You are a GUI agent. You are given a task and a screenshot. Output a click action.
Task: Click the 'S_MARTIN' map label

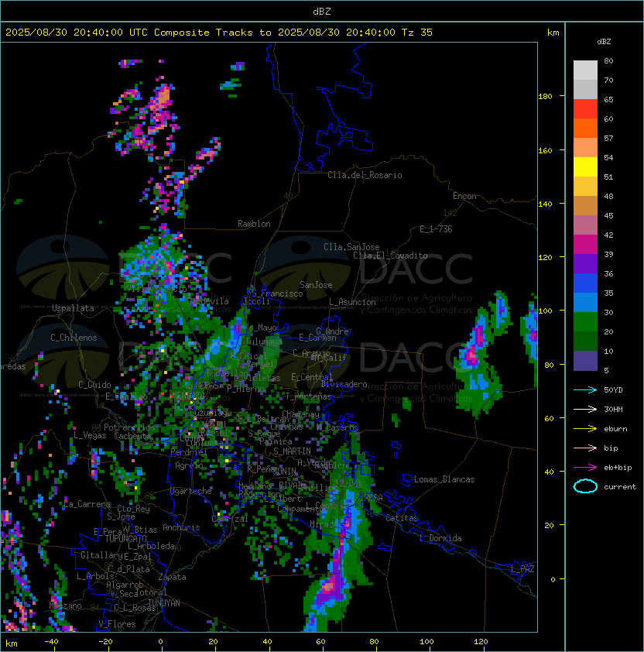click(292, 451)
